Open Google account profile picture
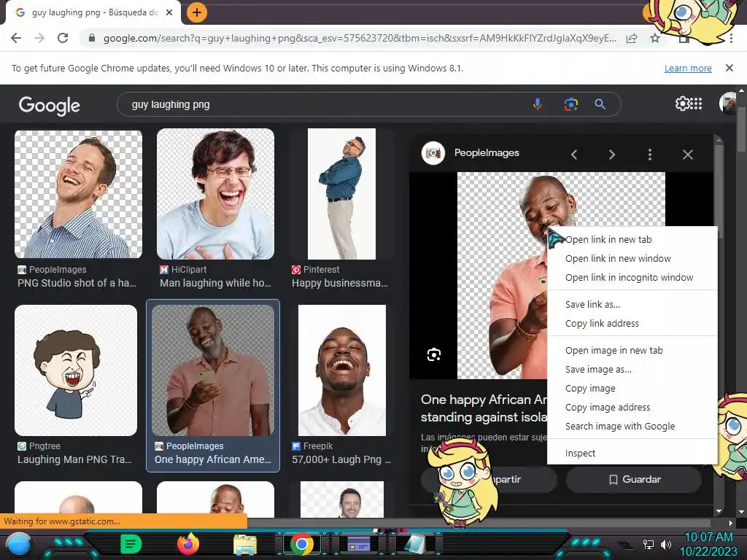The image size is (747, 560). tap(728, 103)
